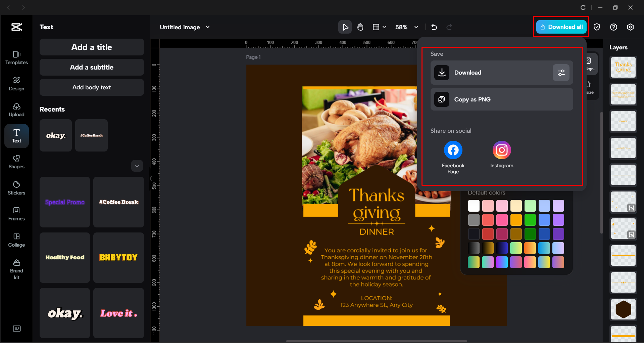Open the Stickers panel
644x343 pixels.
click(x=16, y=188)
